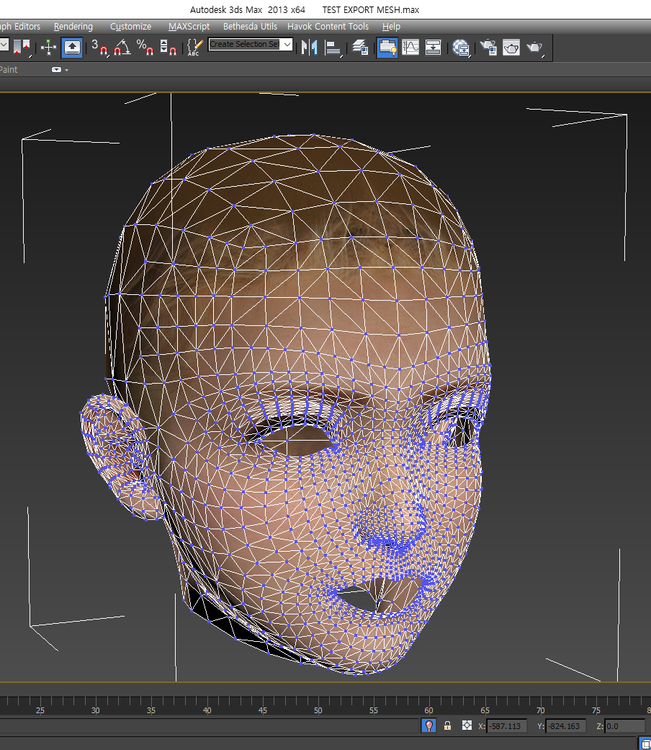Toggle Isolate Selection in status bar
Screen dimensions: 651x750
[x=429, y=726]
